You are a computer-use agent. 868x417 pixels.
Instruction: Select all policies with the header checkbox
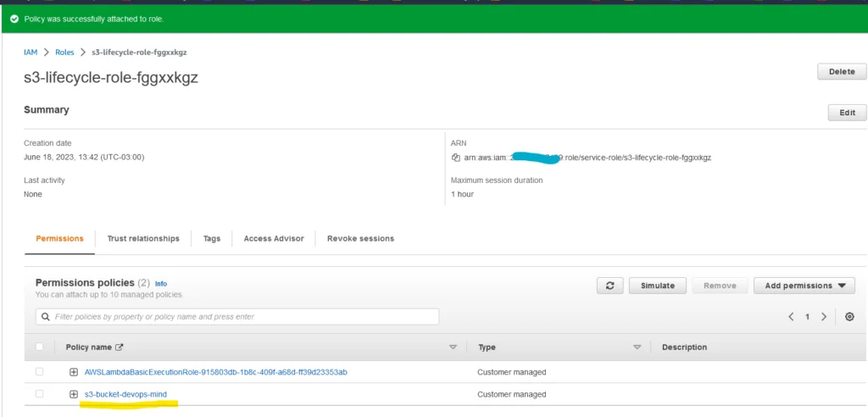pyautogui.click(x=39, y=347)
